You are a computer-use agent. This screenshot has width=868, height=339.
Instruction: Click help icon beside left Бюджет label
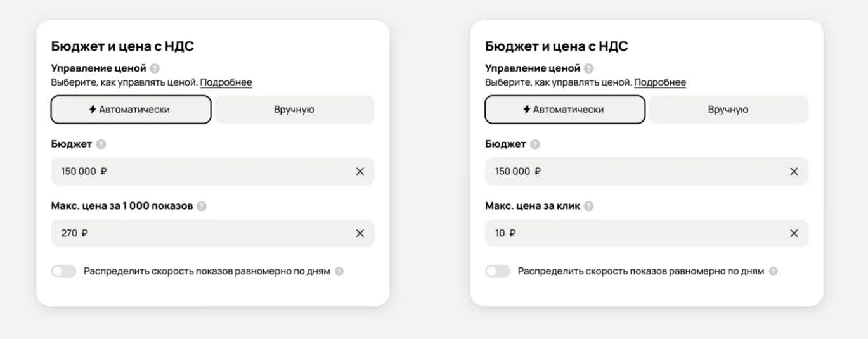click(x=101, y=144)
